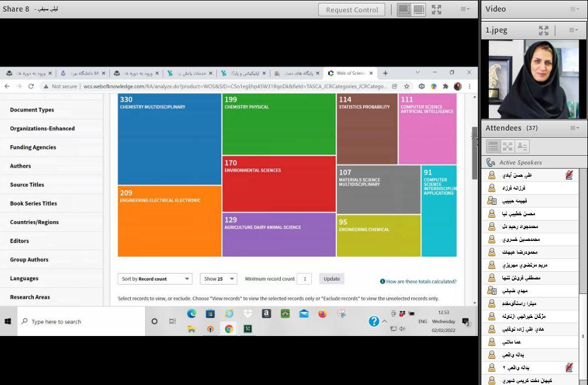Viewport: 588px width, 385px height.
Task: Open the Video pod options menu
Action: 575,9
